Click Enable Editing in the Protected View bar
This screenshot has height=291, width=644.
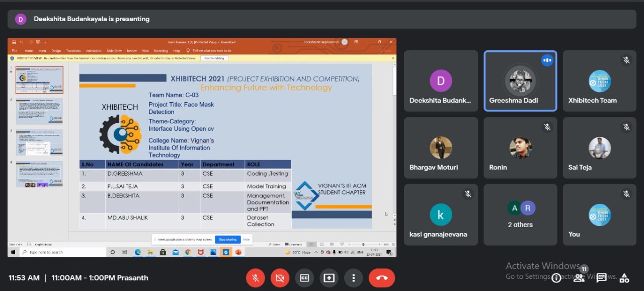214,58
